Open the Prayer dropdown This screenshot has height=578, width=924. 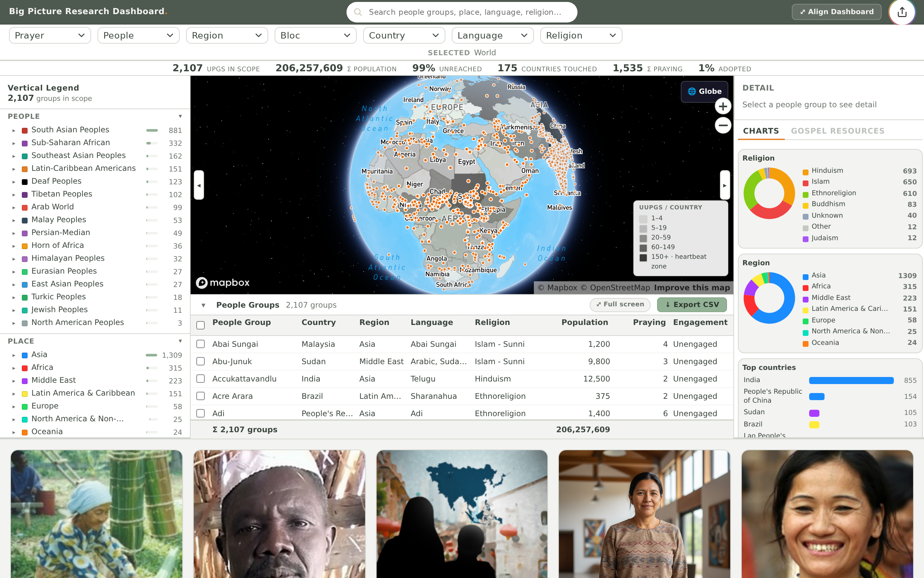tap(50, 36)
